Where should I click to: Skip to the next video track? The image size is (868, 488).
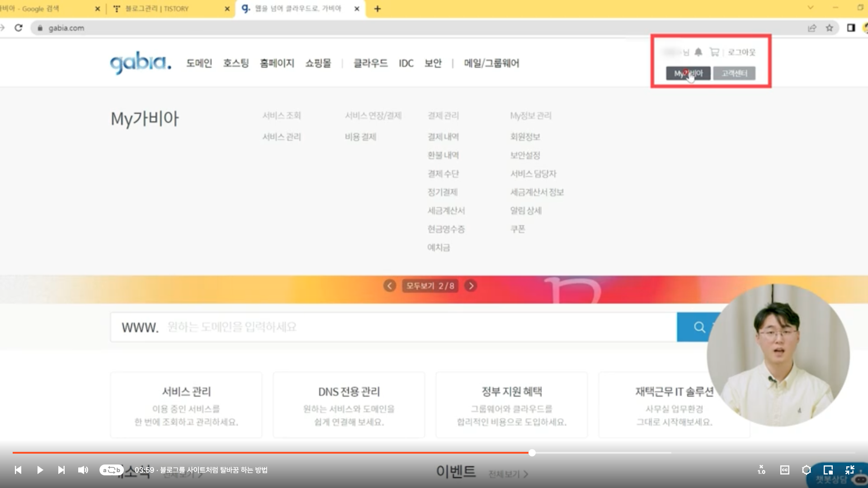[x=61, y=470]
